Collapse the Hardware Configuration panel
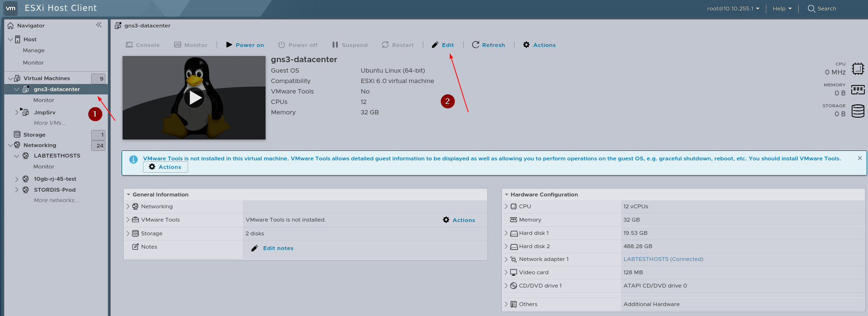This screenshot has height=316, width=868. pos(506,195)
